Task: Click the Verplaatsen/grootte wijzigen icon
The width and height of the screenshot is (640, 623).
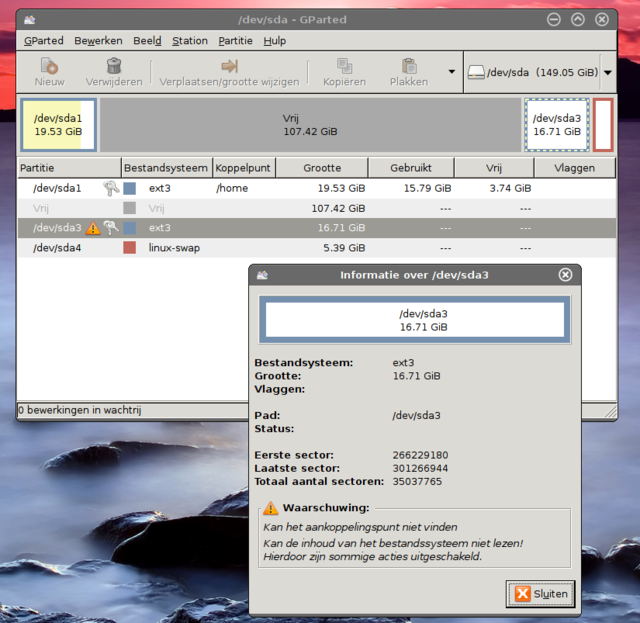Action: click(229, 66)
